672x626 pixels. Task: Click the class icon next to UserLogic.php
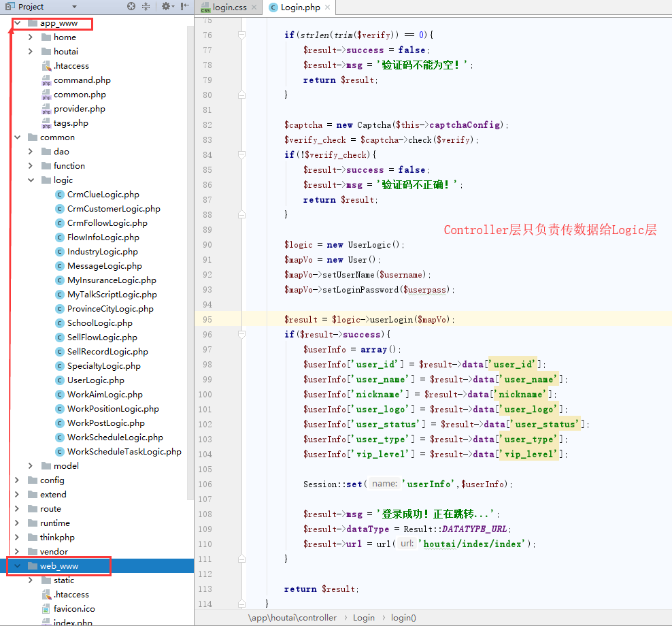[x=58, y=380]
